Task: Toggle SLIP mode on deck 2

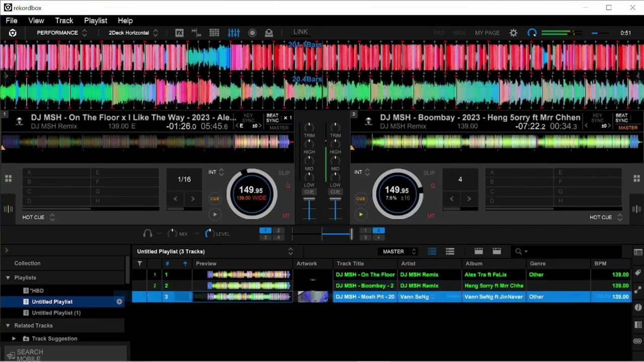Action: tap(429, 173)
